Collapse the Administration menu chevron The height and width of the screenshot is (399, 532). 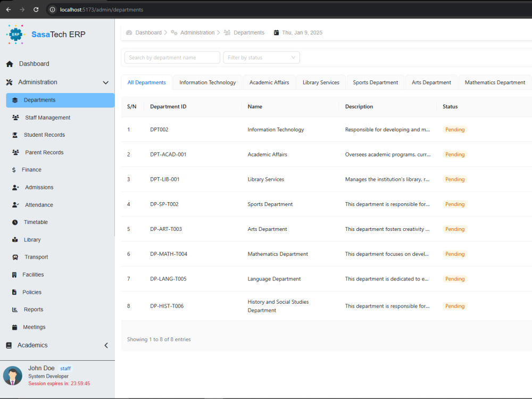click(106, 82)
